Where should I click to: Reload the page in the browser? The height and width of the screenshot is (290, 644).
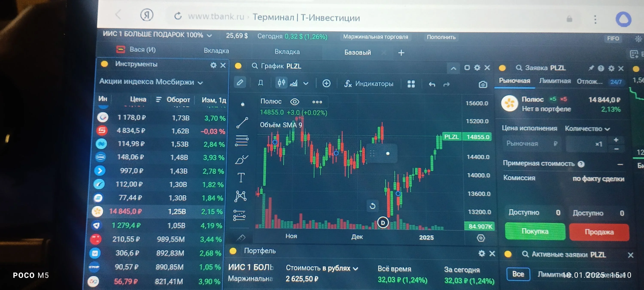178,16
